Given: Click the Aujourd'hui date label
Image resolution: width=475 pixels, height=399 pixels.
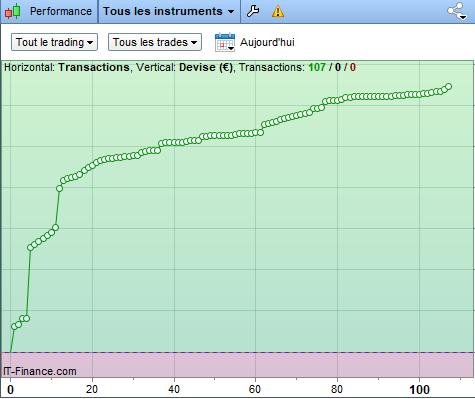Looking at the screenshot, I should pos(267,42).
